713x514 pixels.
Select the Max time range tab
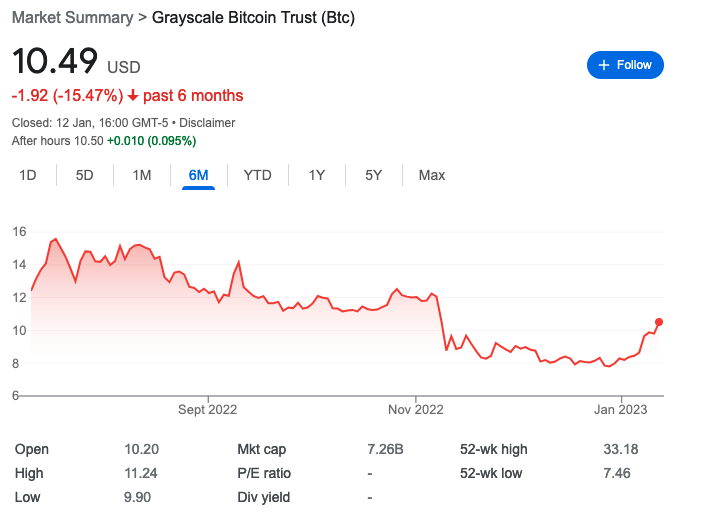point(432,175)
